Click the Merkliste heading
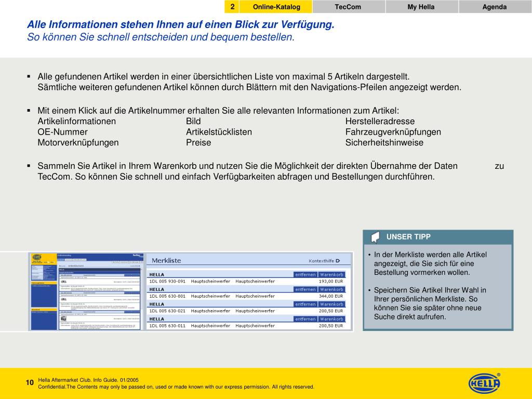 tap(166, 261)
